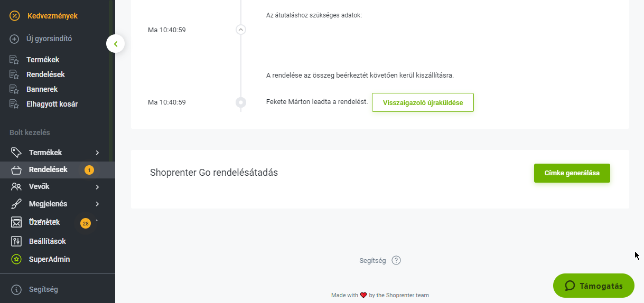
Task: Click the Vevők people icon
Action: click(16, 186)
